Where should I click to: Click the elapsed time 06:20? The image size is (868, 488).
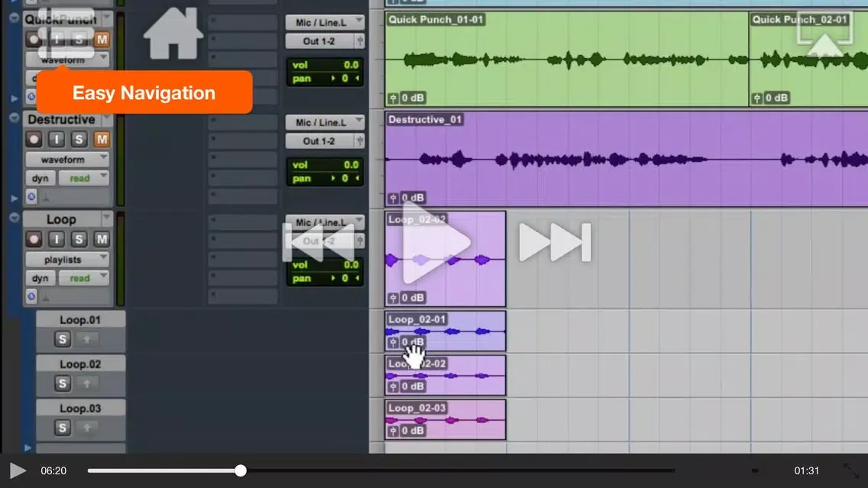[53, 471]
